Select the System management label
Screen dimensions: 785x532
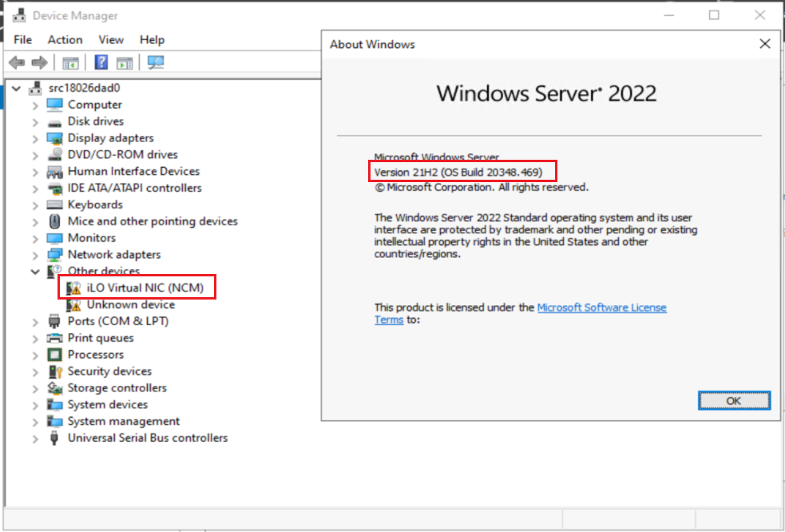point(124,421)
